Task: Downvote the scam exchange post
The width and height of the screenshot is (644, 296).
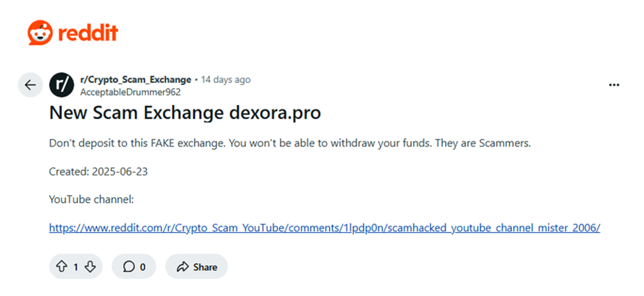Action: (91, 266)
